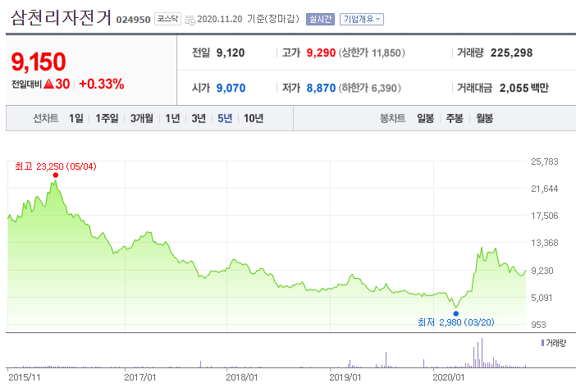576x392 pixels.
Task: Select the 1일 line chart period
Action: click(x=76, y=119)
